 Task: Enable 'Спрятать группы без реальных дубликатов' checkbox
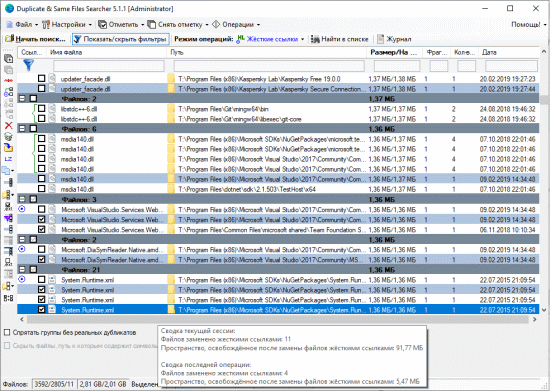pyautogui.click(x=7, y=332)
